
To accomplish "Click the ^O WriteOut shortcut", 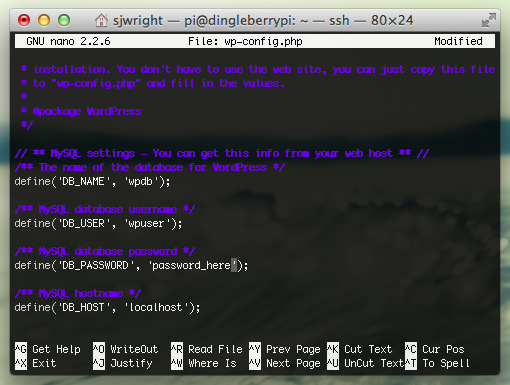I will coord(126,349).
